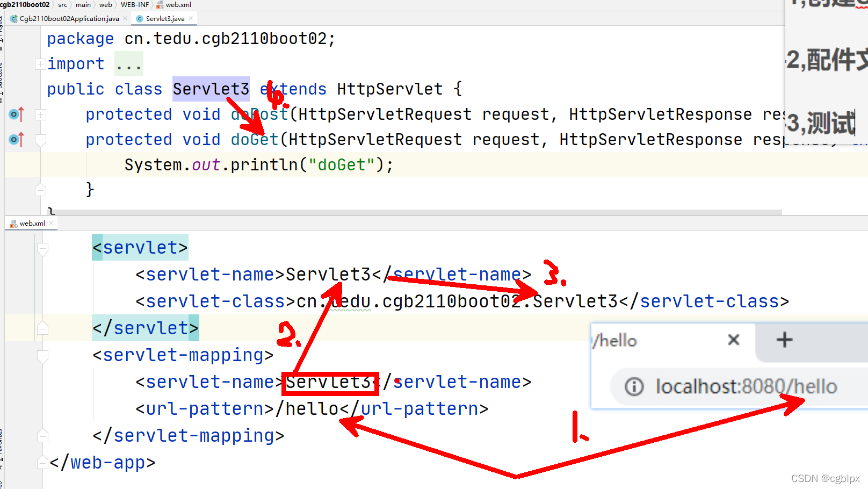Close the Cgb2110boot02Application.java editor tab
The image size is (868, 489).
(125, 19)
